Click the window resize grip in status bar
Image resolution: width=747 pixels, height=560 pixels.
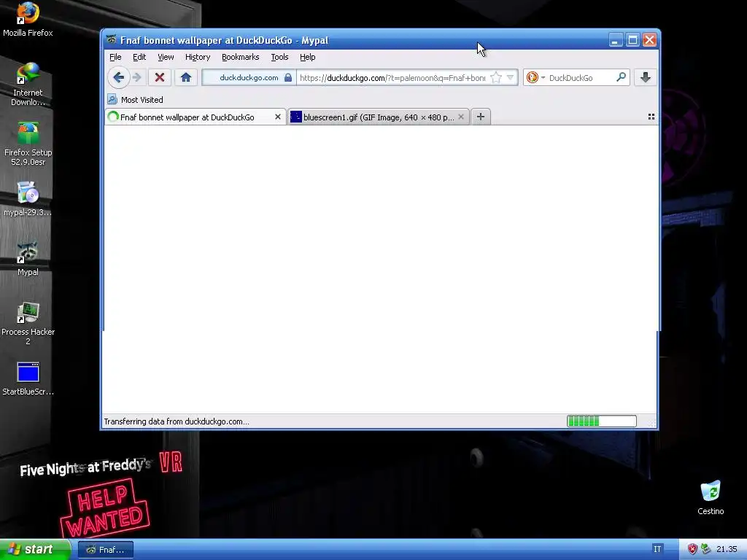coord(651,422)
